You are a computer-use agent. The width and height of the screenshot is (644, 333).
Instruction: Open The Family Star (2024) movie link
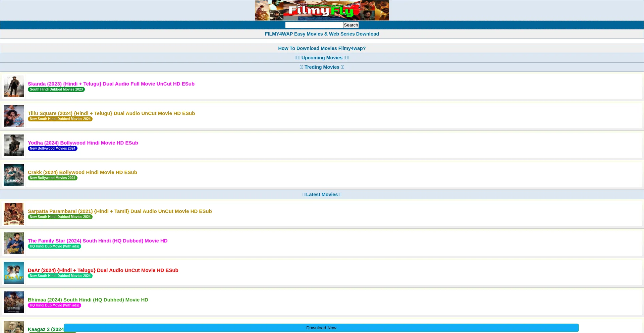coord(98,241)
